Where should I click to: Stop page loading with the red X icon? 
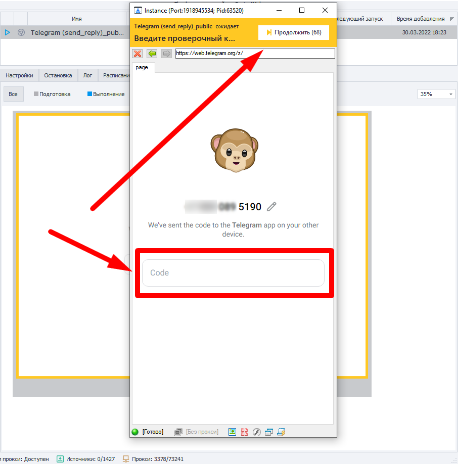[x=137, y=53]
